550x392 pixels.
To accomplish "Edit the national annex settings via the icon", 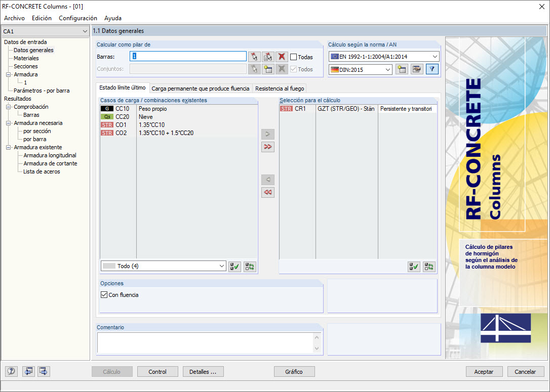I will click(x=417, y=69).
